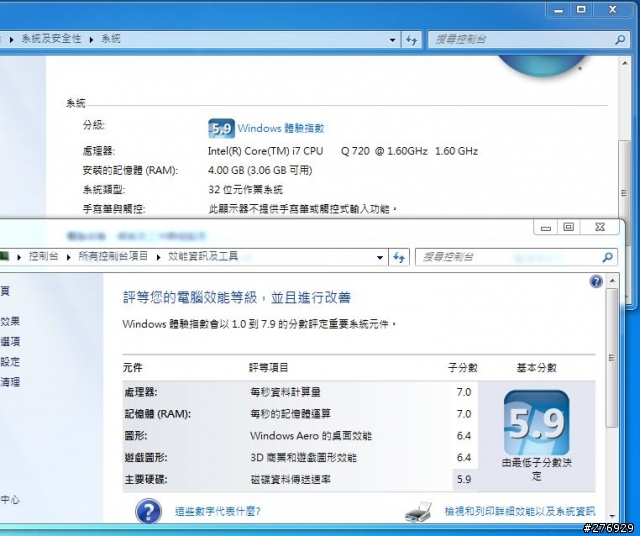Click the 32 位元作業系統 system type value
This screenshot has width=640, height=536.
click(245, 189)
